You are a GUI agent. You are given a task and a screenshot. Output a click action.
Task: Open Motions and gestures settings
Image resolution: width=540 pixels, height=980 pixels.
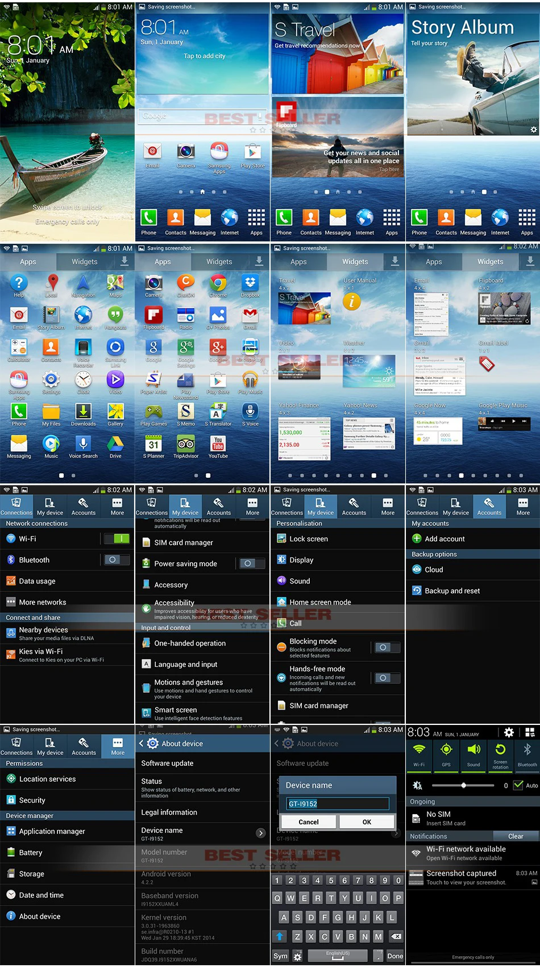click(202, 687)
